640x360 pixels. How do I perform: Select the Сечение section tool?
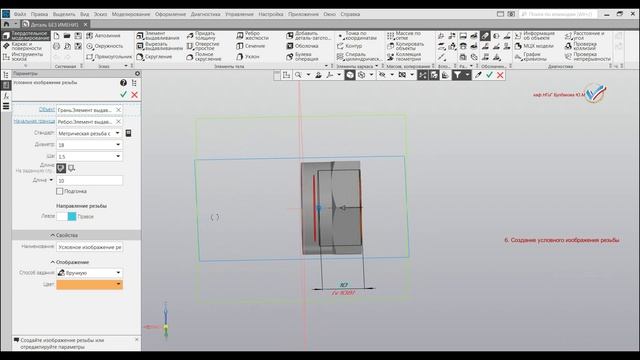tap(251, 46)
